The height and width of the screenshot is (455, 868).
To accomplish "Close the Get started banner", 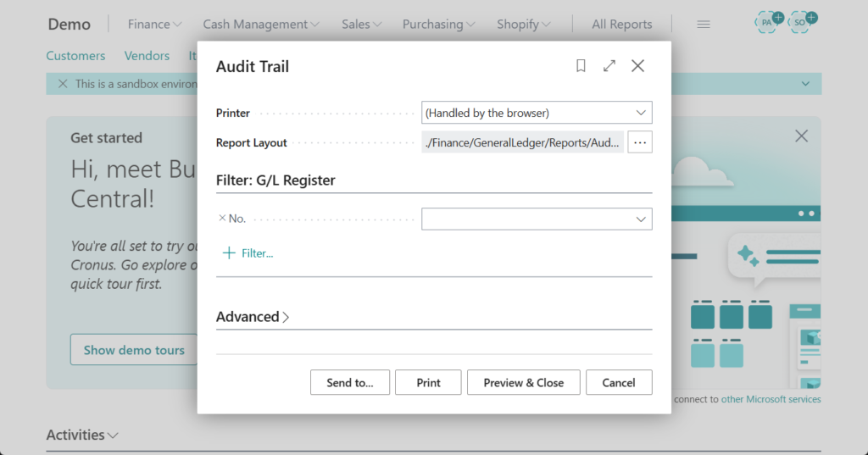I will click(801, 136).
